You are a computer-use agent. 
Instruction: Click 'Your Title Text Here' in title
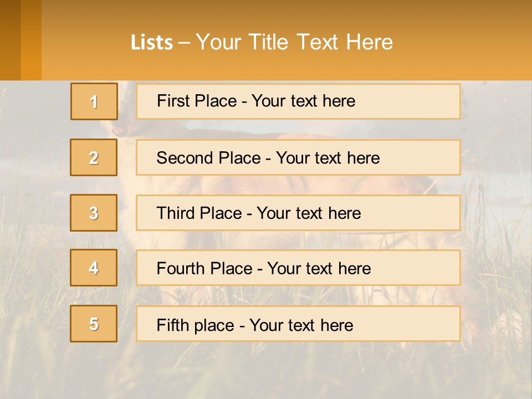click(294, 43)
